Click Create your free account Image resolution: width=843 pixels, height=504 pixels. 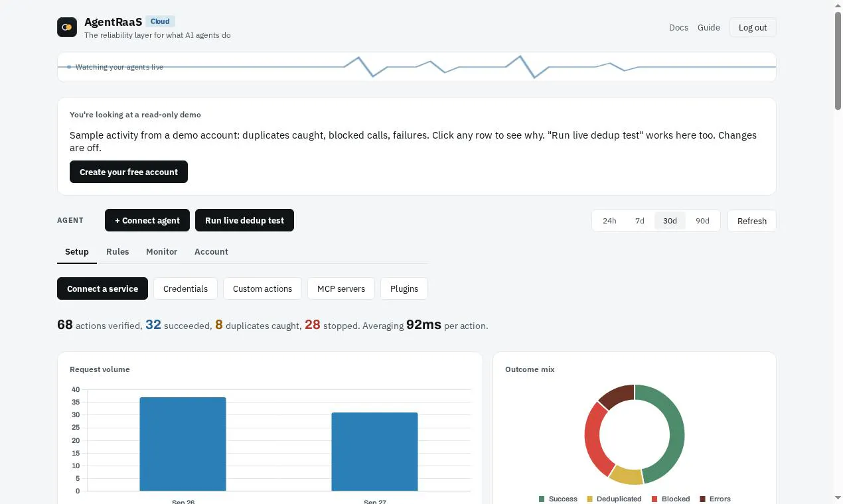point(129,172)
